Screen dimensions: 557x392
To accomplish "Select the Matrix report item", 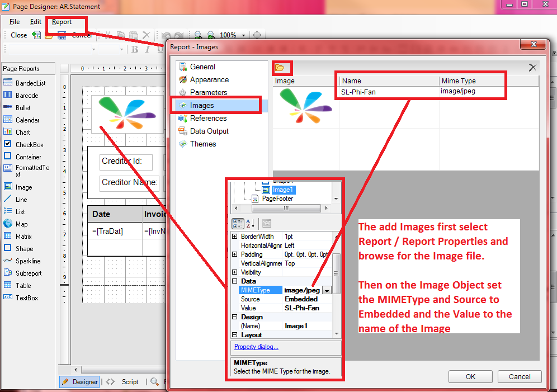I will (x=18, y=237).
